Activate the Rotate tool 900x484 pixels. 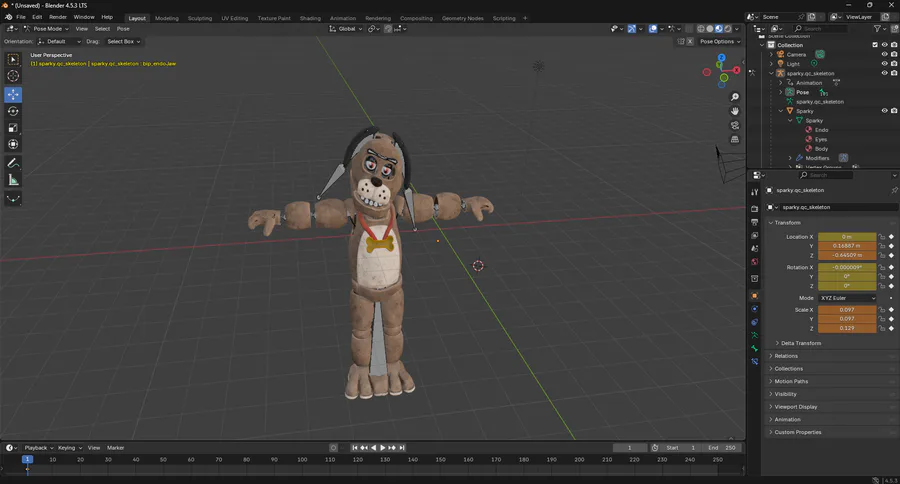tap(13, 111)
